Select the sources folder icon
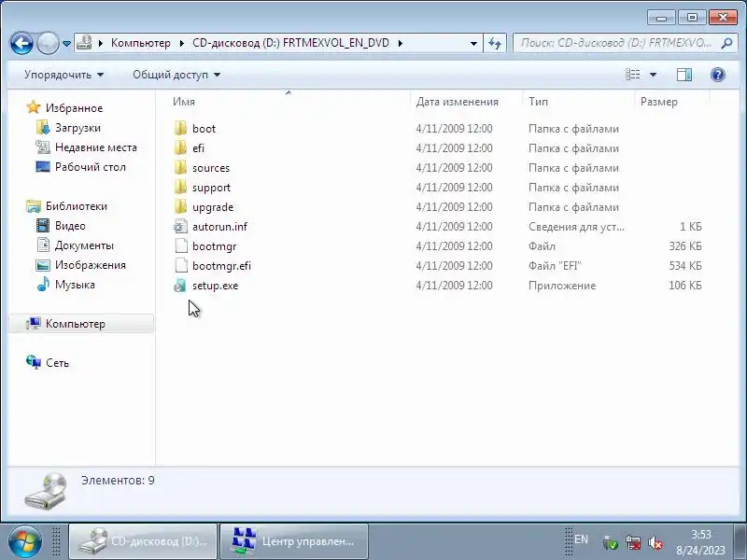The width and height of the screenshot is (747, 560). tap(180, 167)
